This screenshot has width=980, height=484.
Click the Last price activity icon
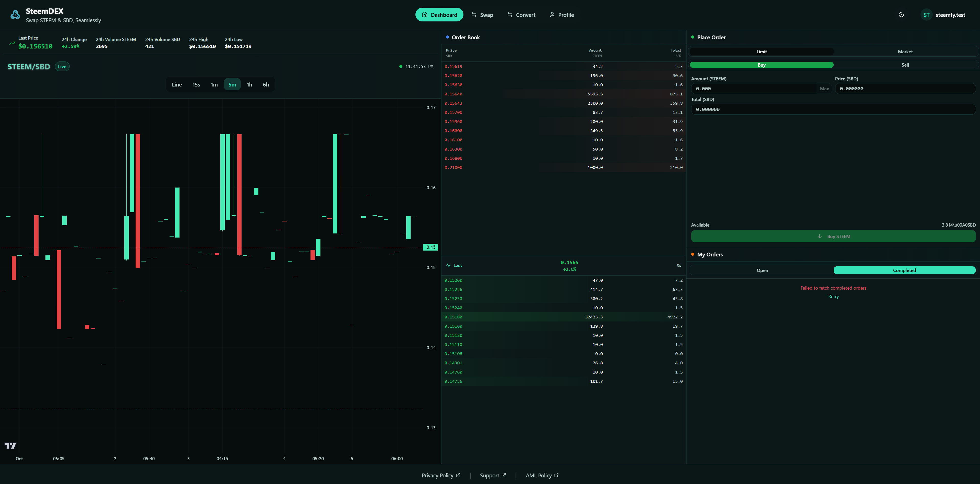tap(449, 265)
